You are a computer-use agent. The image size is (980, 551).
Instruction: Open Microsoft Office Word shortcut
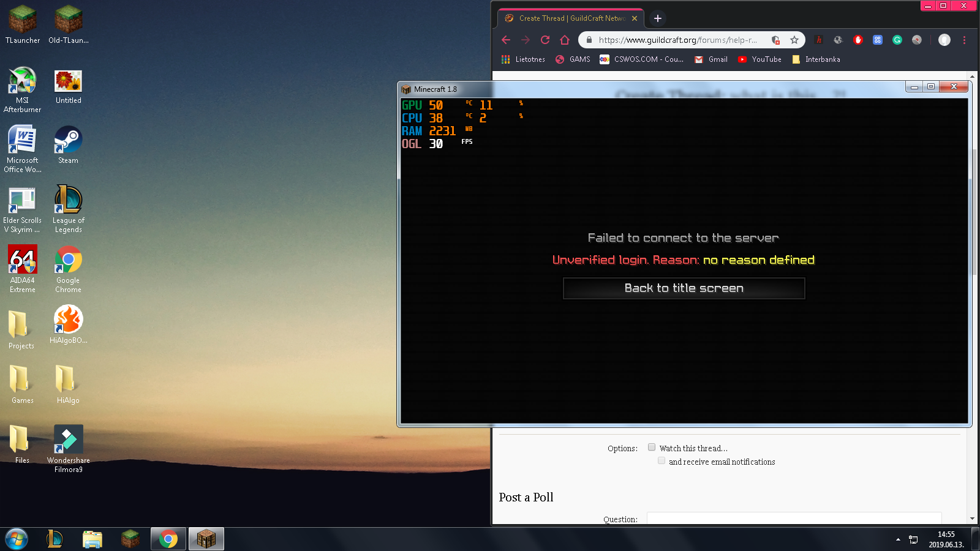click(x=23, y=149)
